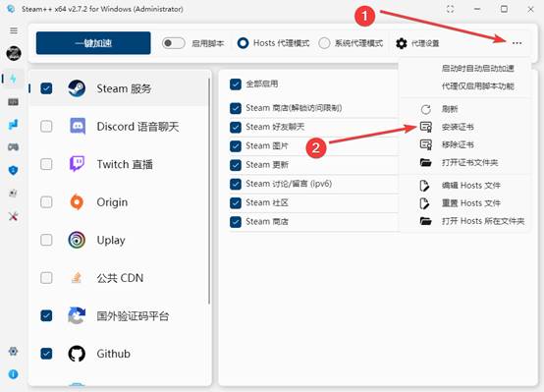The height and width of the screenshot is (392, 544).
Task: Click the 公共 CDN icon
Action: click(77, 278)
